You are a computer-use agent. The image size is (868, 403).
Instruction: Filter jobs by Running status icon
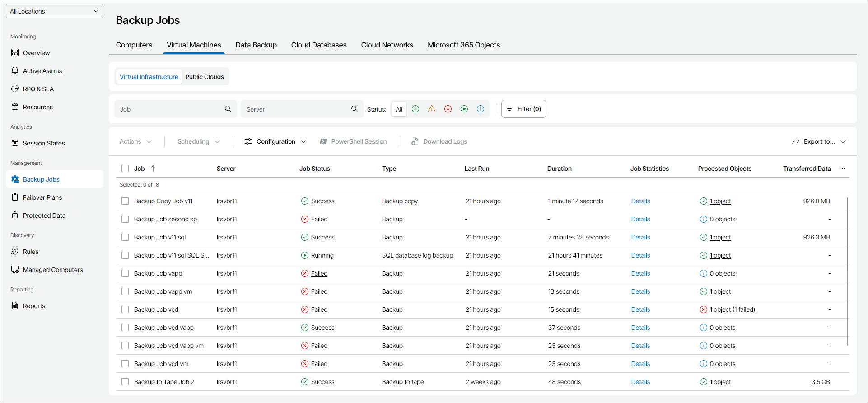click(x=464, y=109)
